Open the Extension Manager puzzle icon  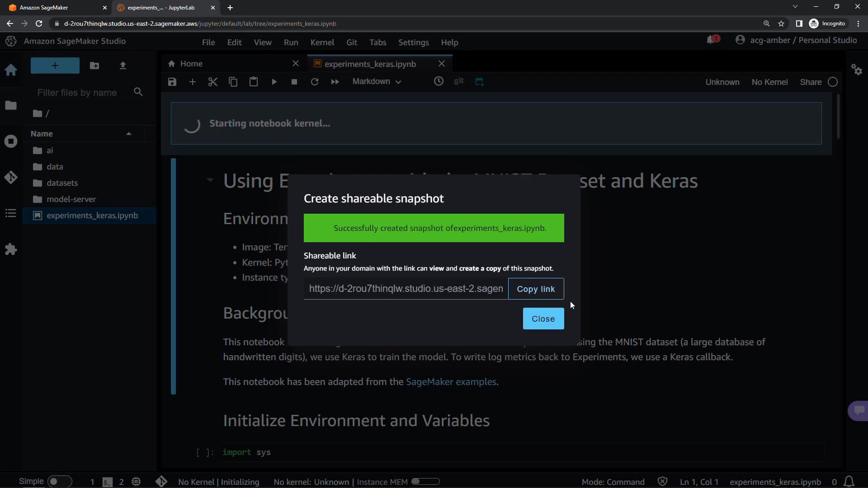point(11,249)
